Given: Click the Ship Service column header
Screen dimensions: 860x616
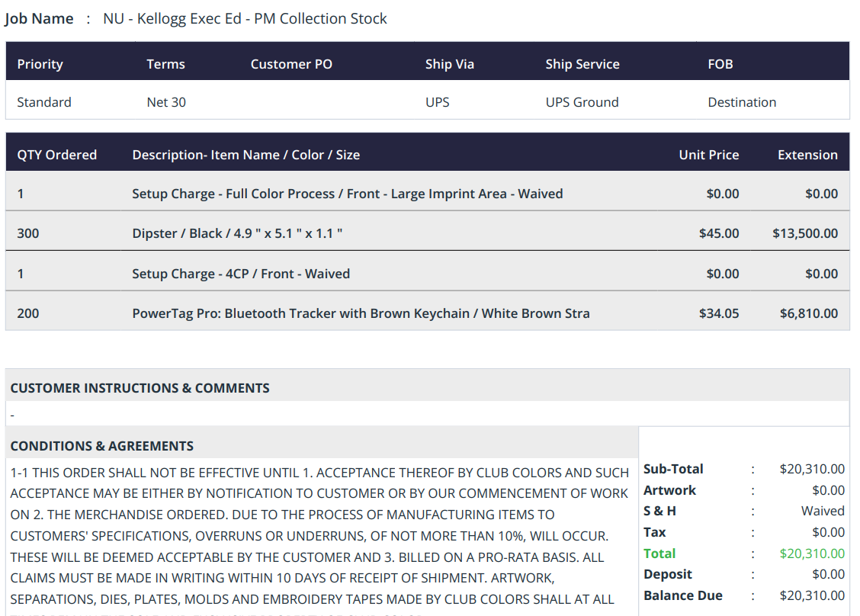Looking at the screenshot, I should coord(582,64).
